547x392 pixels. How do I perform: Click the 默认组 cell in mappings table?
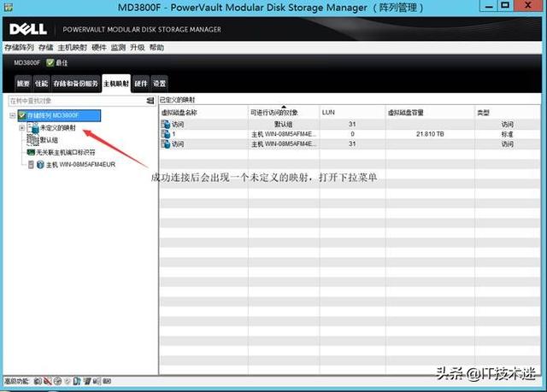(283, 124)
